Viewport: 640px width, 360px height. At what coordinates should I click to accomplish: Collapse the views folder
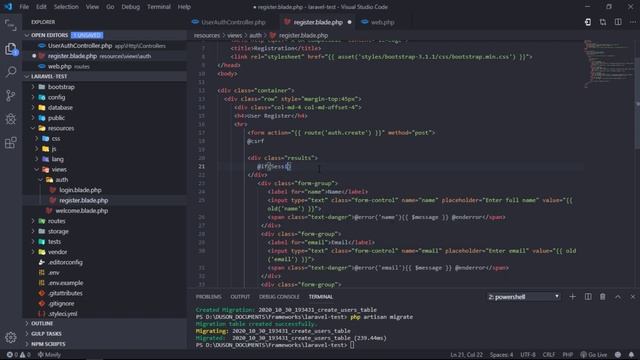tap(105, 169)
